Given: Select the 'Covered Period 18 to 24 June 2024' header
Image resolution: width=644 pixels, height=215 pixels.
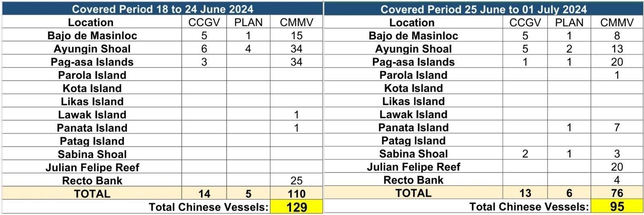Looking at the screenshot, I should pyautogui.click(x=162, y=8).
